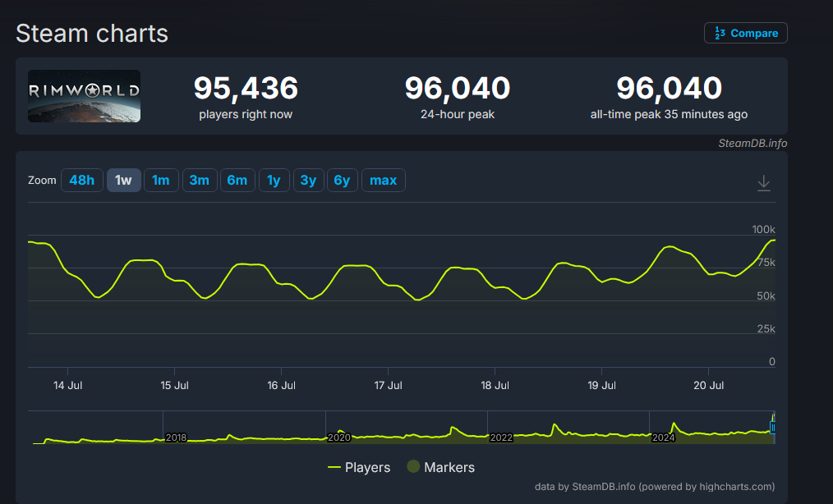Screen dimensions: 833x504
Task: Click the Steam charts heading
Action: (92, 34)
